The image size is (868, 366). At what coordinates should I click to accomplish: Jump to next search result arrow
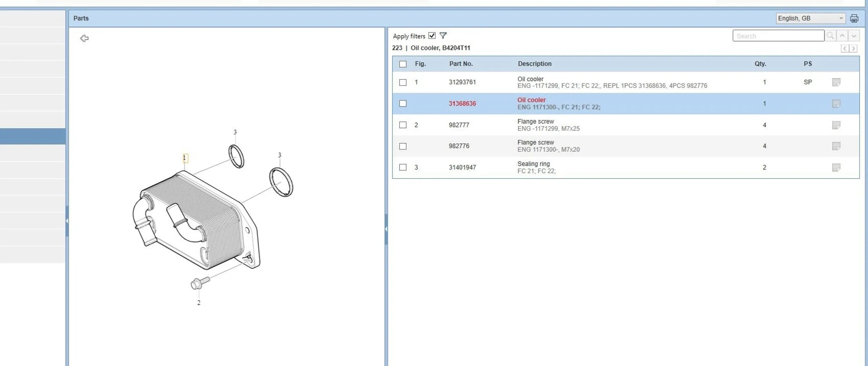coord(854,36)
